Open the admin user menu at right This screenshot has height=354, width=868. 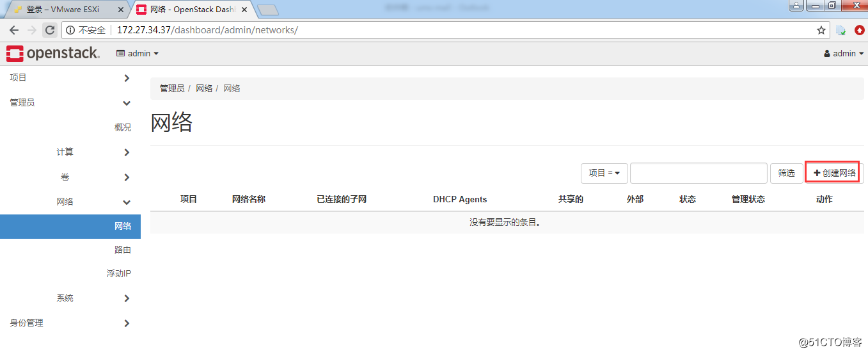(x=844, y=54)
